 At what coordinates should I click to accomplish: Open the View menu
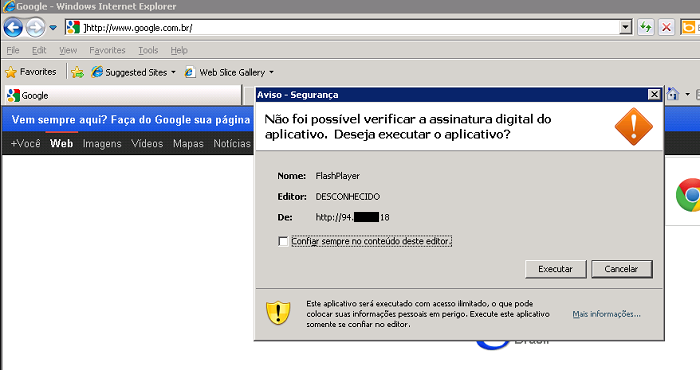tap(68, 50)
